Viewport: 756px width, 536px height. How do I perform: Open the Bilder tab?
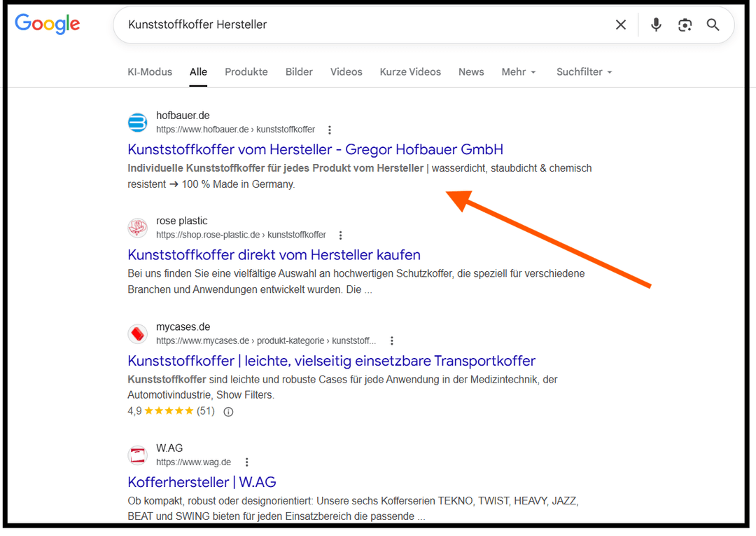click(299, 72)
